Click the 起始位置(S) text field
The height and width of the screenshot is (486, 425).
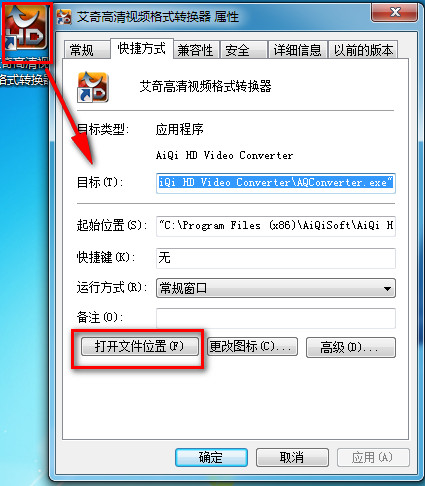click(x=276, y=226)
